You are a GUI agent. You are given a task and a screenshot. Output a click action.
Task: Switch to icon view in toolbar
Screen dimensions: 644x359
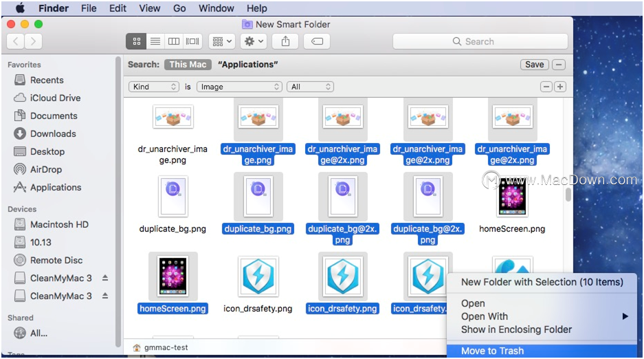tap(136, 41)
